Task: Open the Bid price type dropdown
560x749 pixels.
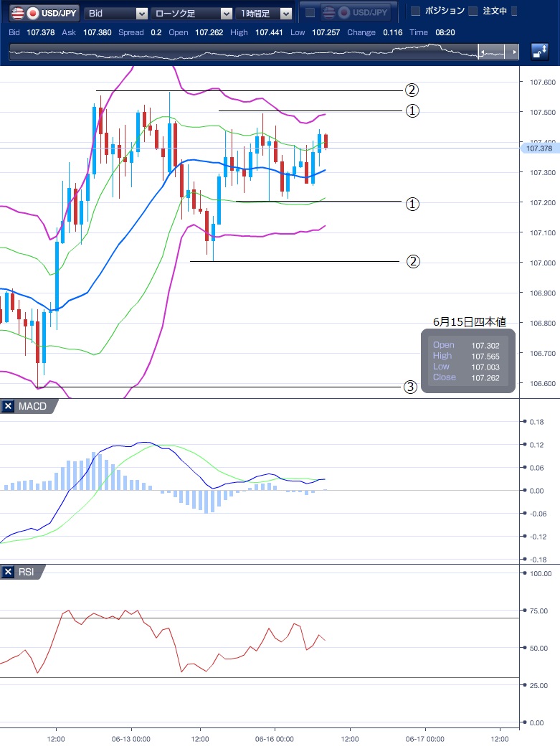Action: pyautogui.click(x=116, y=13)
